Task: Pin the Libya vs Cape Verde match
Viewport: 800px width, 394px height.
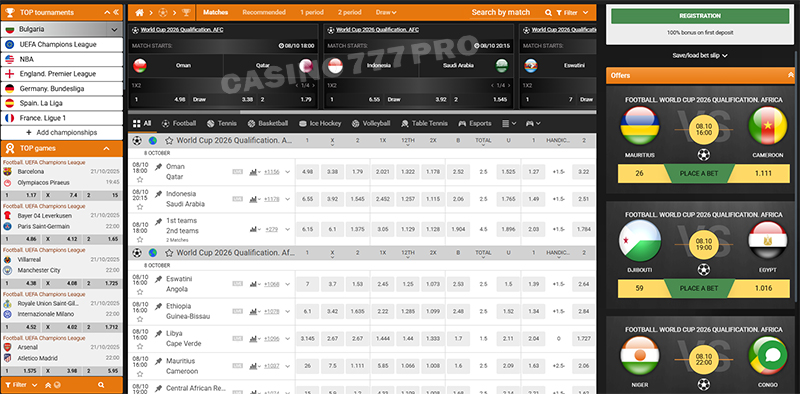Action: click(159, 333)
